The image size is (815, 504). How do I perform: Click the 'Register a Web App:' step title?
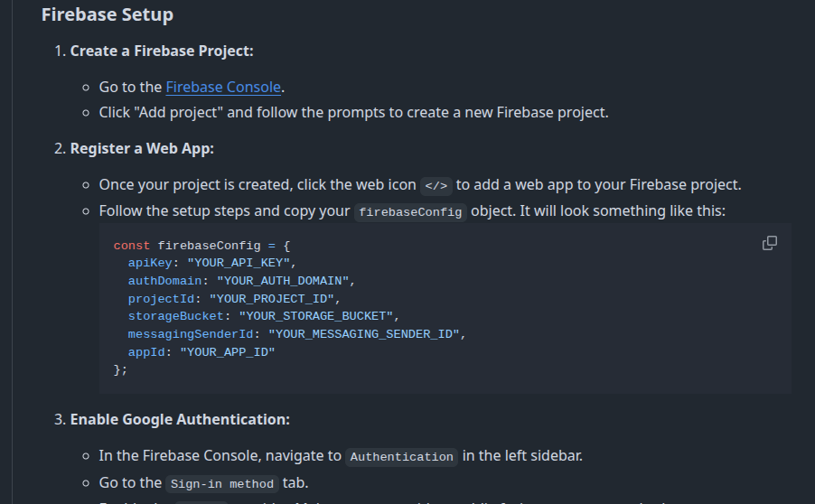click(142, 149)
